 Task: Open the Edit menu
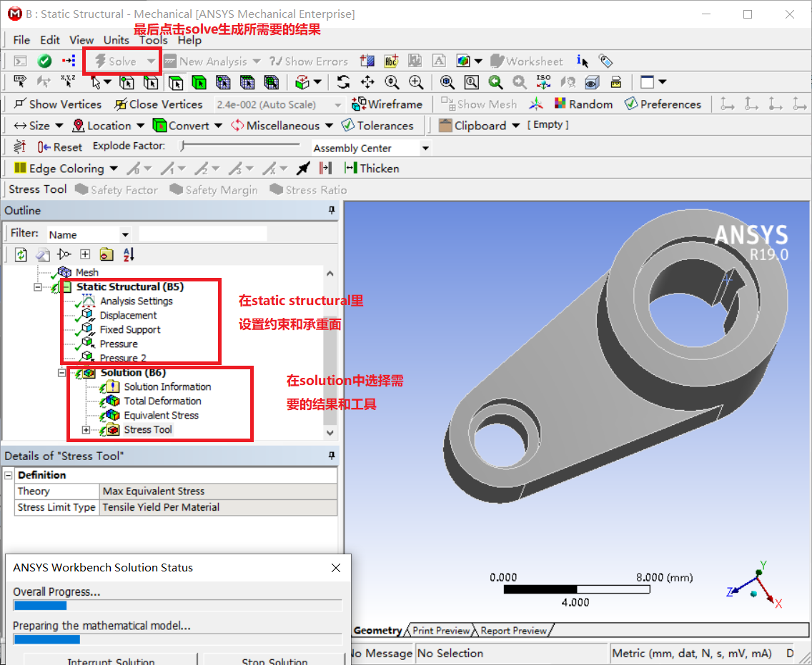coord(50,40)
